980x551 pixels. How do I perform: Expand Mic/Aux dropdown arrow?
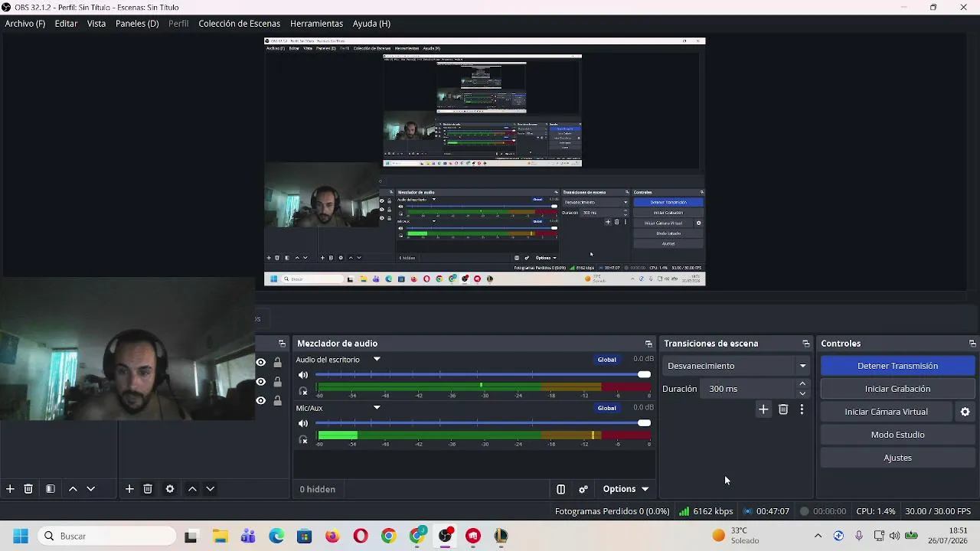coord(377,408)
